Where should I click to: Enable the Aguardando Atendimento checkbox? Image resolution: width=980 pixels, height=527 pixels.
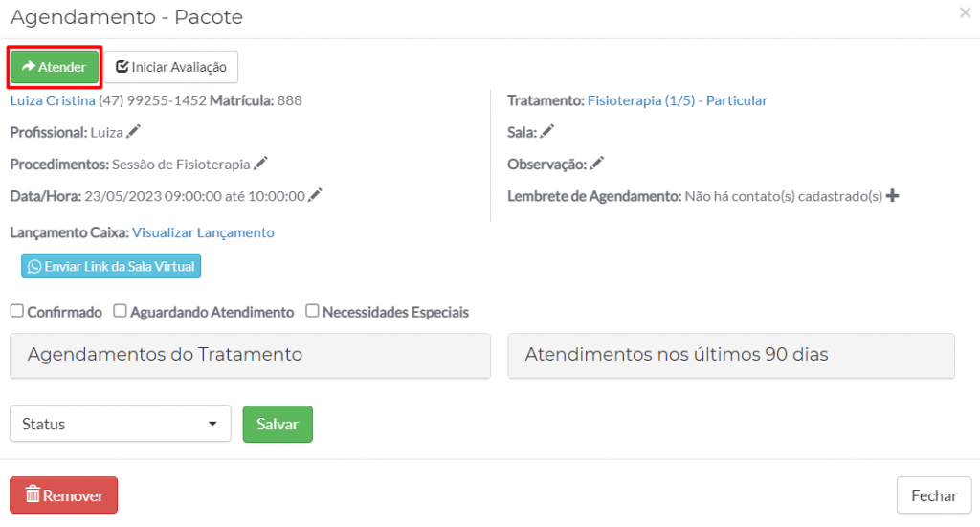[x=120, y=311]
